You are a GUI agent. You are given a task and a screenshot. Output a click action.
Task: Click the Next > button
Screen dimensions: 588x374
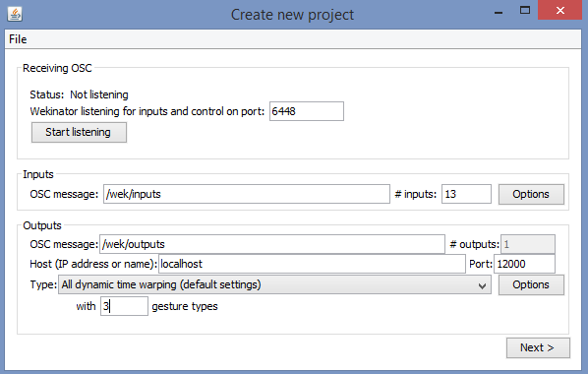pyautogui.click(x=538, y=347)
